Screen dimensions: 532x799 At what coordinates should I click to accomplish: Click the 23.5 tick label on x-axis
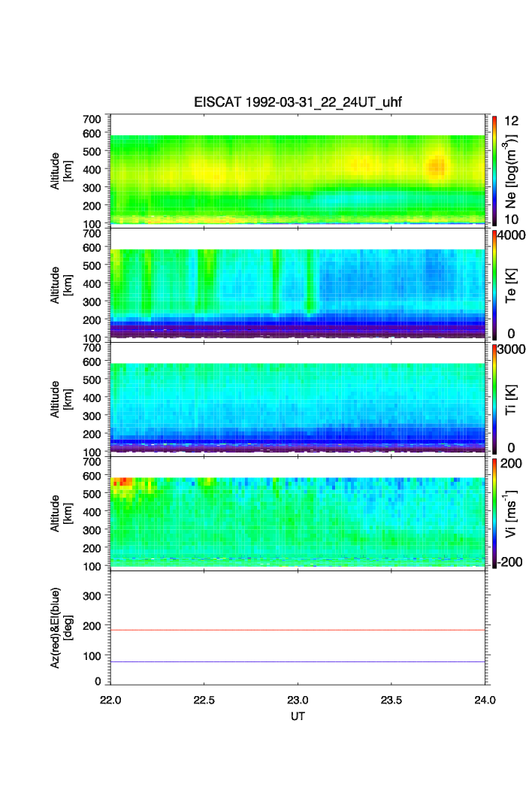(391, 700)
